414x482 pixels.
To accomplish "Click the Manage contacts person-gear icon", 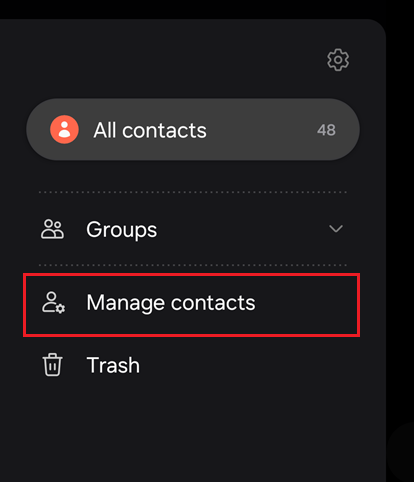I will click(53, 303).
